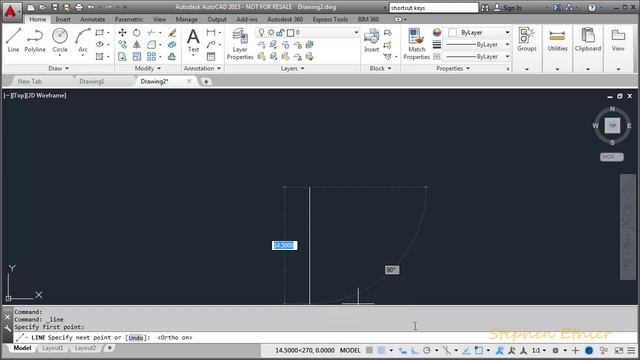Click the Array tool icon

[151, 56]
